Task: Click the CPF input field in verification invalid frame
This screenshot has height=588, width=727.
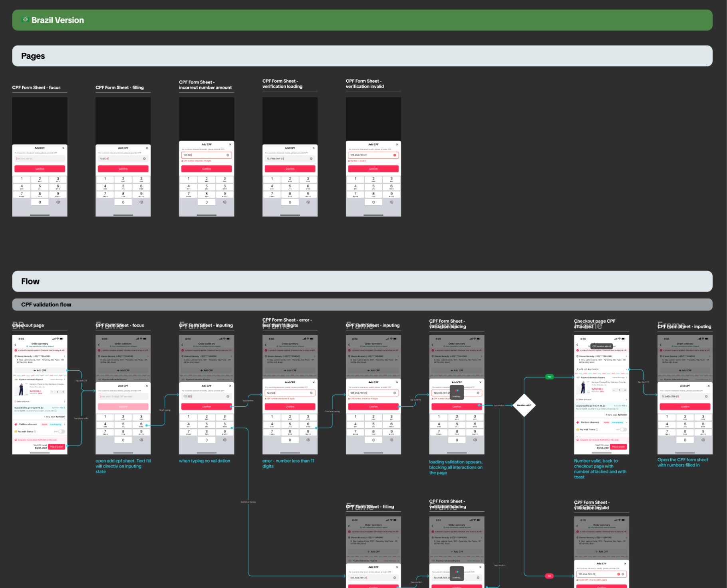Action: 373,155
